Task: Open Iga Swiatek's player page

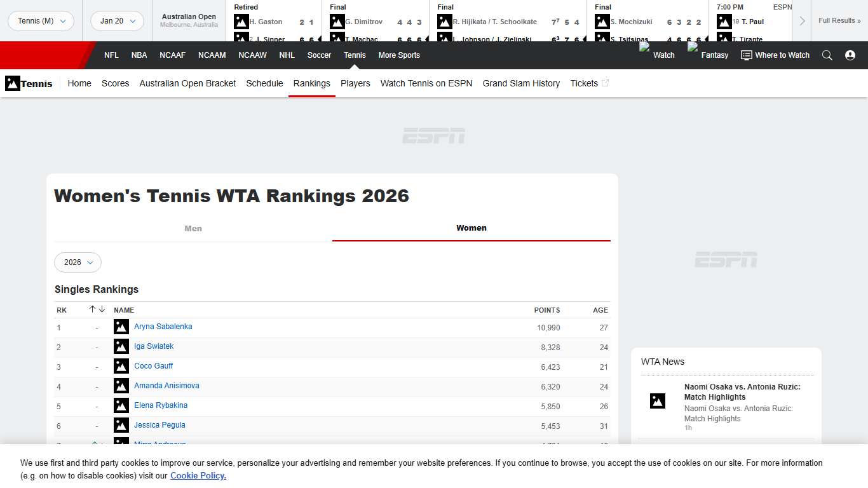Action: [x=154, y=346]
